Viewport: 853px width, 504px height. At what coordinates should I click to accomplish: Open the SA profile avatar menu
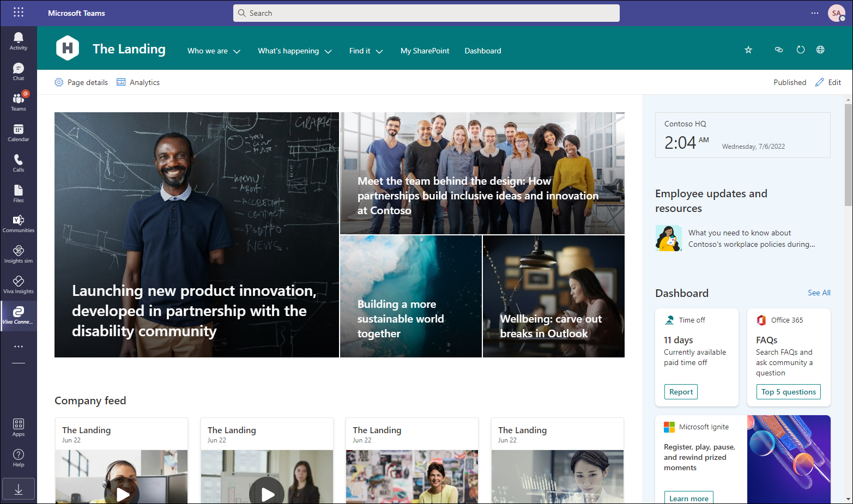pyautogui.click(x=837, y=13)
